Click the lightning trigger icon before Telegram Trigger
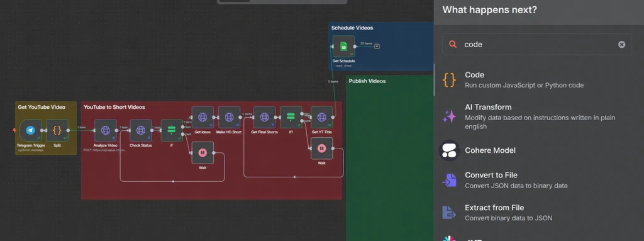The height and width of the screenshot is (241, 644). pyautogui.click(x=15, y=130)
